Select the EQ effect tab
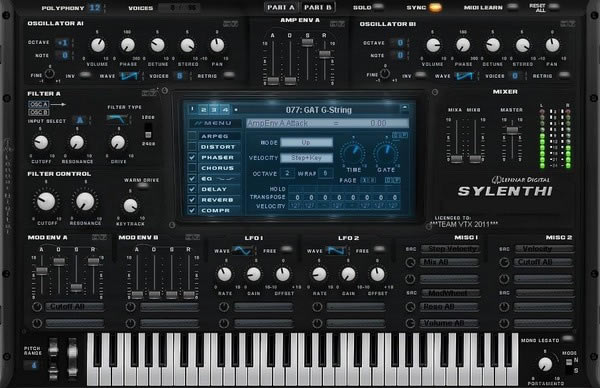600x388 pixels. tap(219, 179)
